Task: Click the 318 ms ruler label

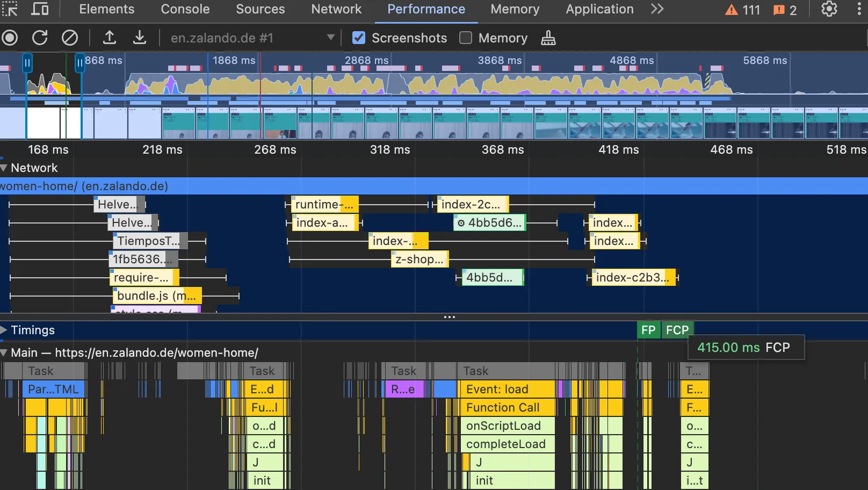Action: [390, 149]
